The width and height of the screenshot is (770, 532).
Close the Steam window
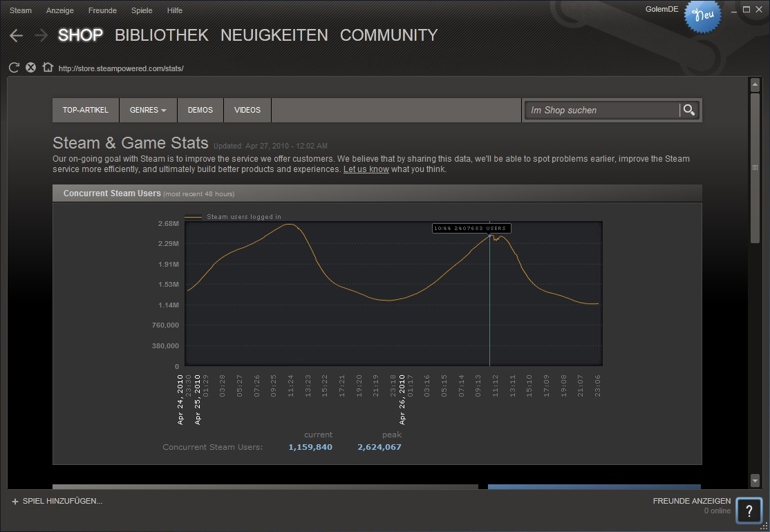coord(759,9)
